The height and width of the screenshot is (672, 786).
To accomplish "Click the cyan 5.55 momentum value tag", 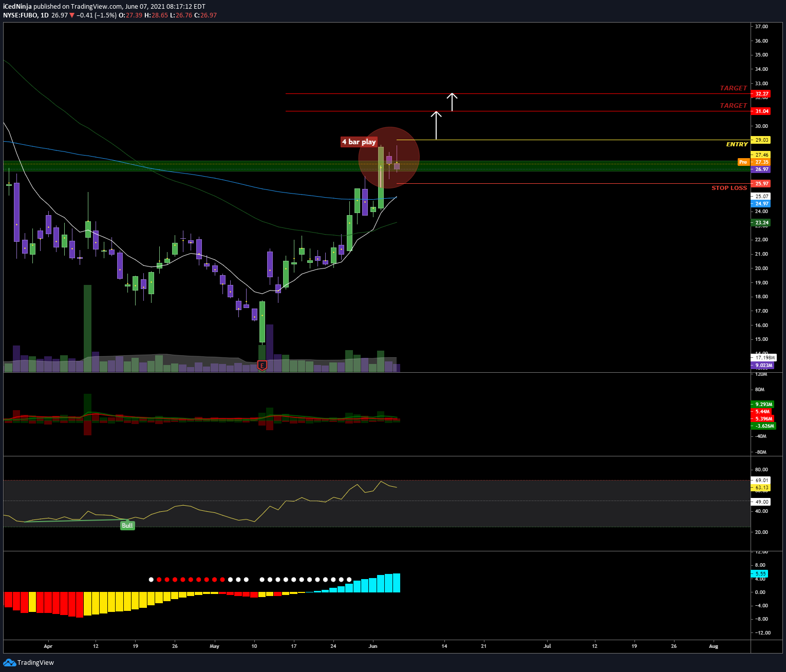I will click(759, 574).
